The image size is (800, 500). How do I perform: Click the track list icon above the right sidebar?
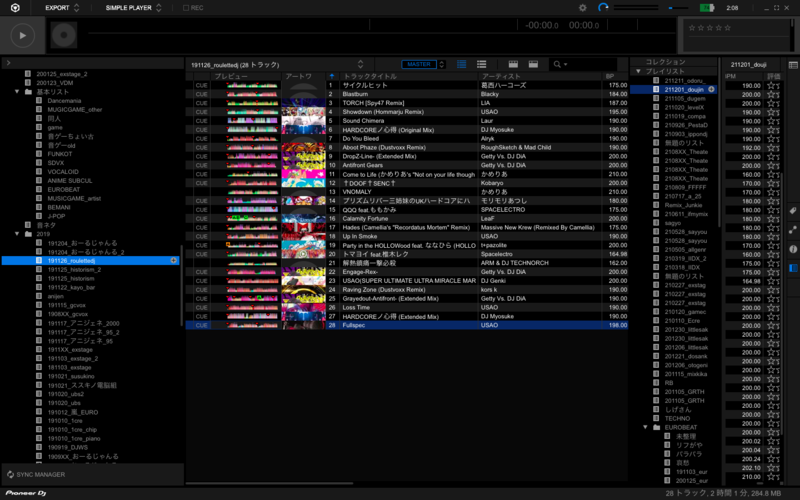click(793, 65)
